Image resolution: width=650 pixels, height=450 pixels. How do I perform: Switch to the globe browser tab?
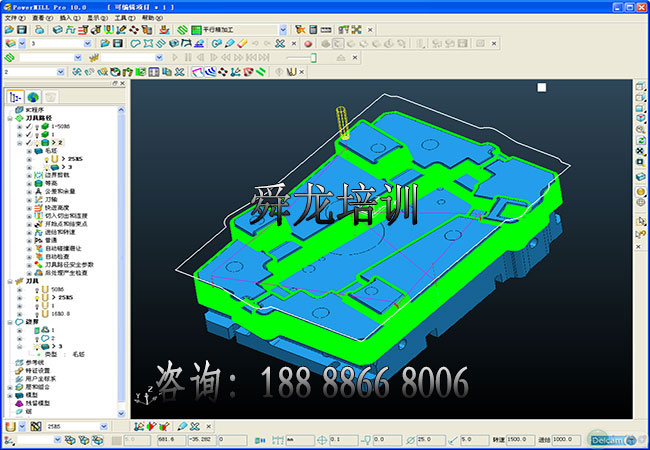tap(33, 97)
